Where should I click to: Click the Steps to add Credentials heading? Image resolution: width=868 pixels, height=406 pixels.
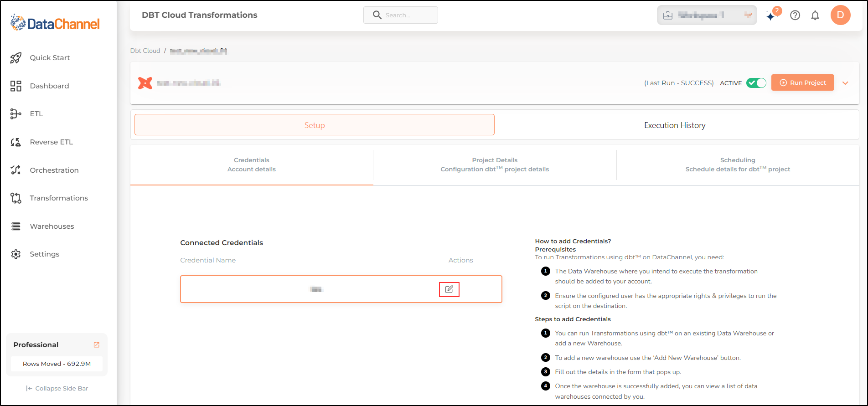point(573,319)
